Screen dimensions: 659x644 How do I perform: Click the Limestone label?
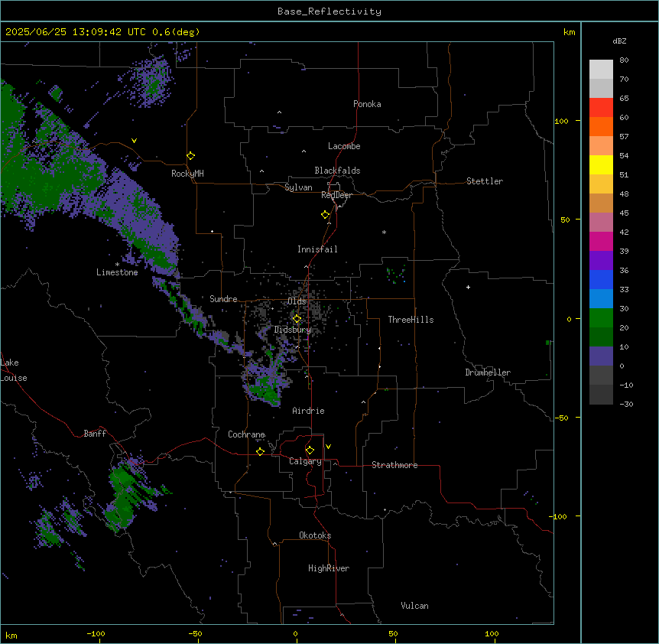(117, 272)
